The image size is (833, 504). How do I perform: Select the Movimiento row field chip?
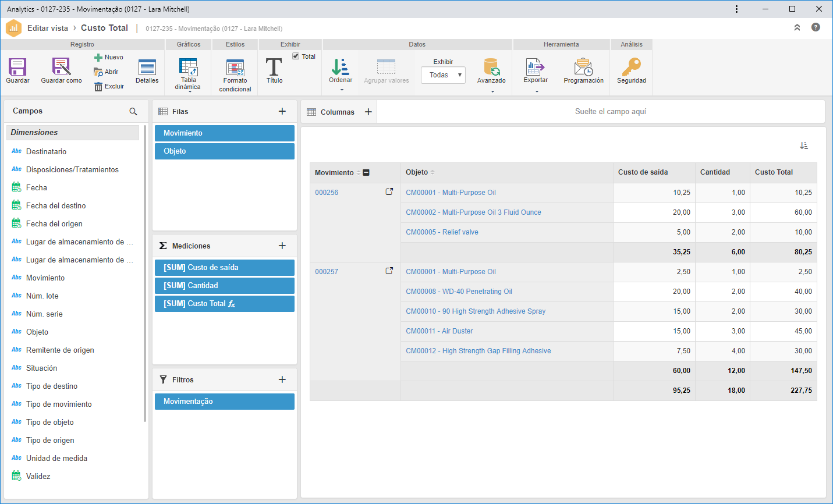pos(225,133)
